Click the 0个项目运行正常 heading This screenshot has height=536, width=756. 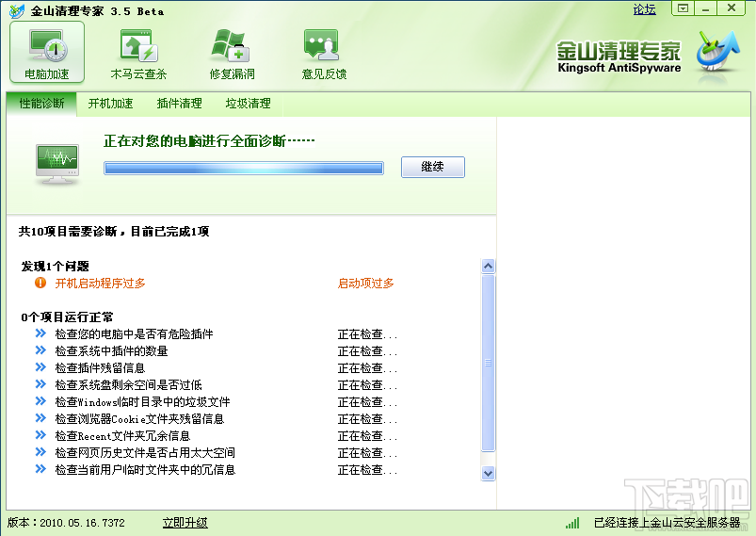click(67, 317)
